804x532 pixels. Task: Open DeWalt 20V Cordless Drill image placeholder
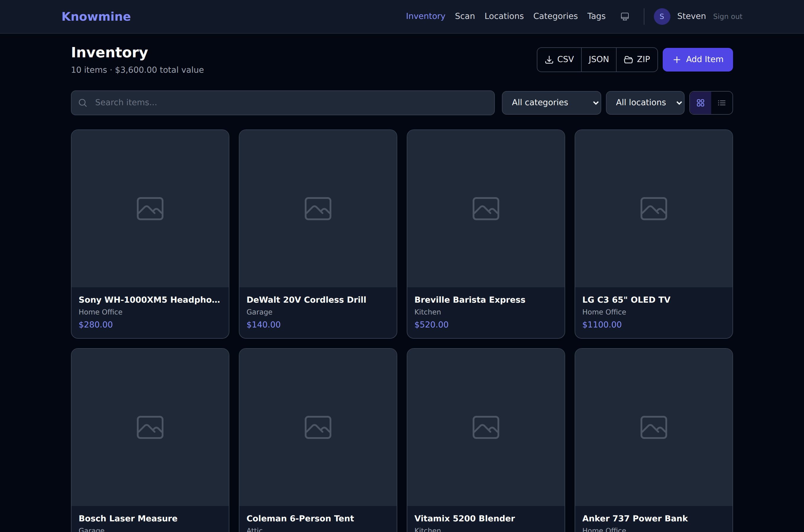click(x=318, y=209)
